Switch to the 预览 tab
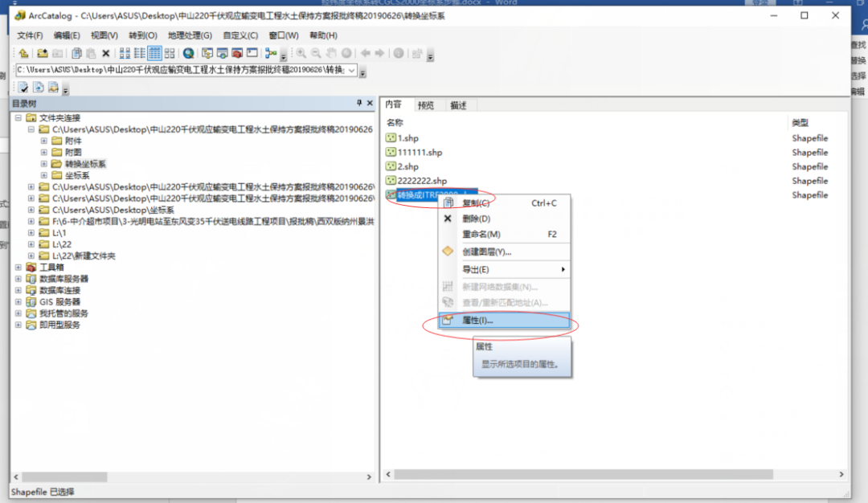The width and height of the screenshot is (868, 503). 426,105
